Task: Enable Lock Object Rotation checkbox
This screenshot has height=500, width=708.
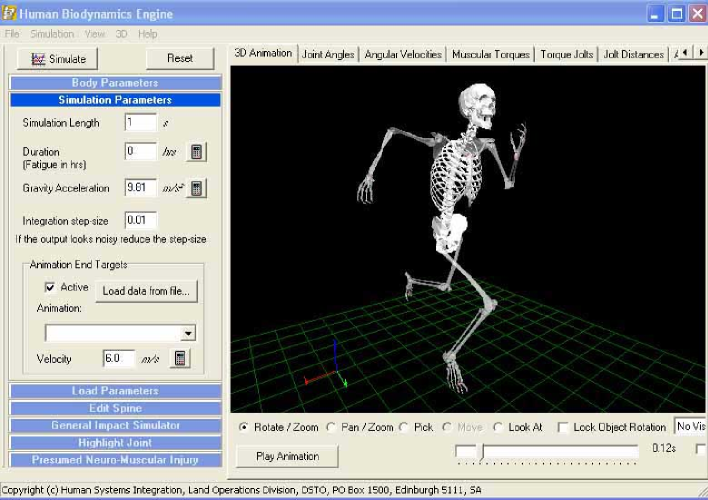Action: (563, 427)
